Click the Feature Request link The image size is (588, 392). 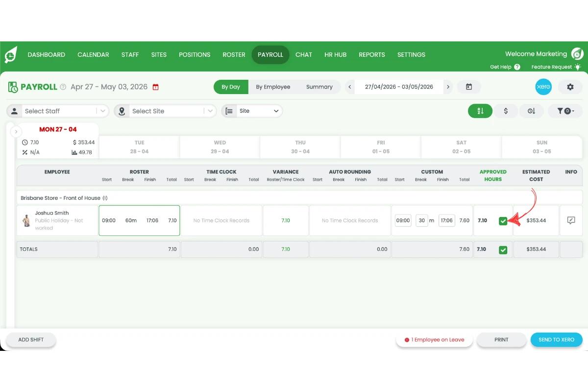click(552, 67)
